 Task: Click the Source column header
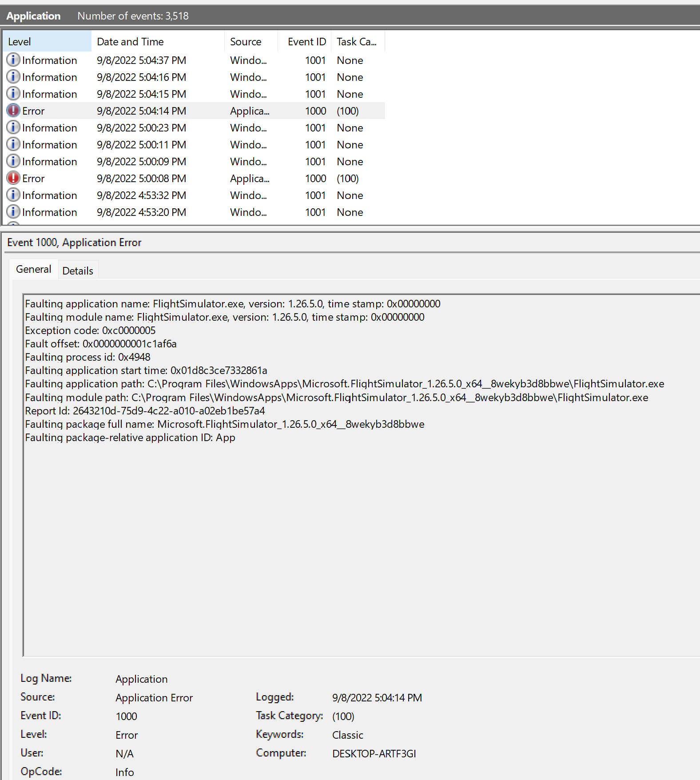(x=251, y=42)
